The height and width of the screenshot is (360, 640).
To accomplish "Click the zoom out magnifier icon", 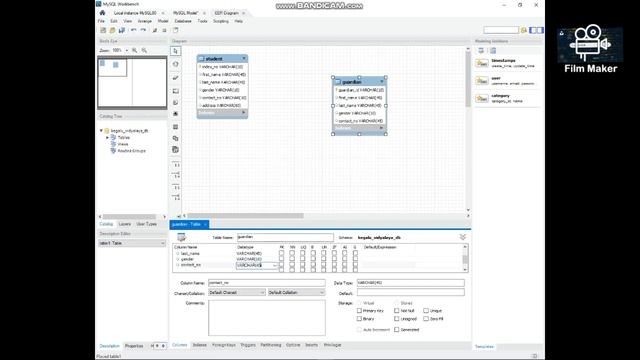I will click(144, 50).
